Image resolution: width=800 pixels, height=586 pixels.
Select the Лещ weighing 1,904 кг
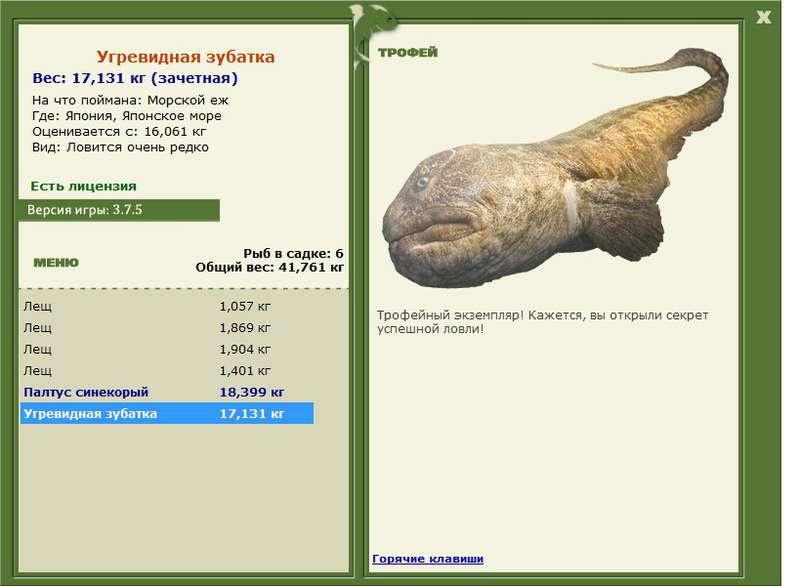tap(167, 349)
